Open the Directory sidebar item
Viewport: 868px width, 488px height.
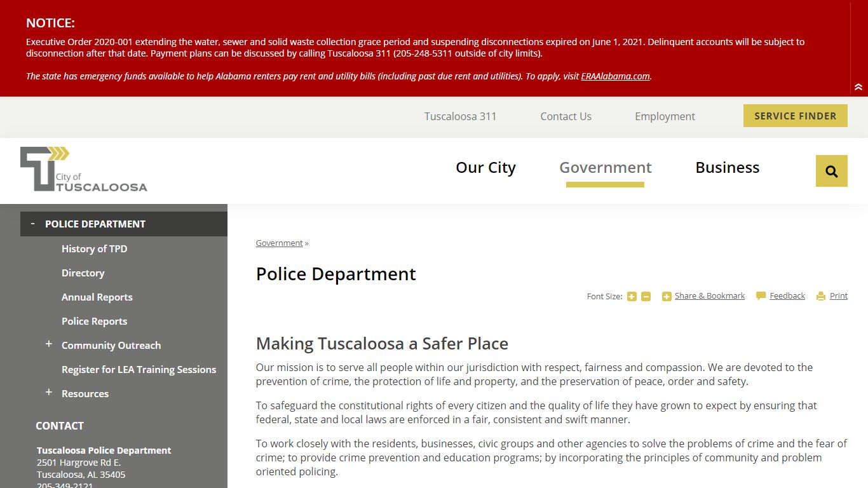[x=83, y=273]
